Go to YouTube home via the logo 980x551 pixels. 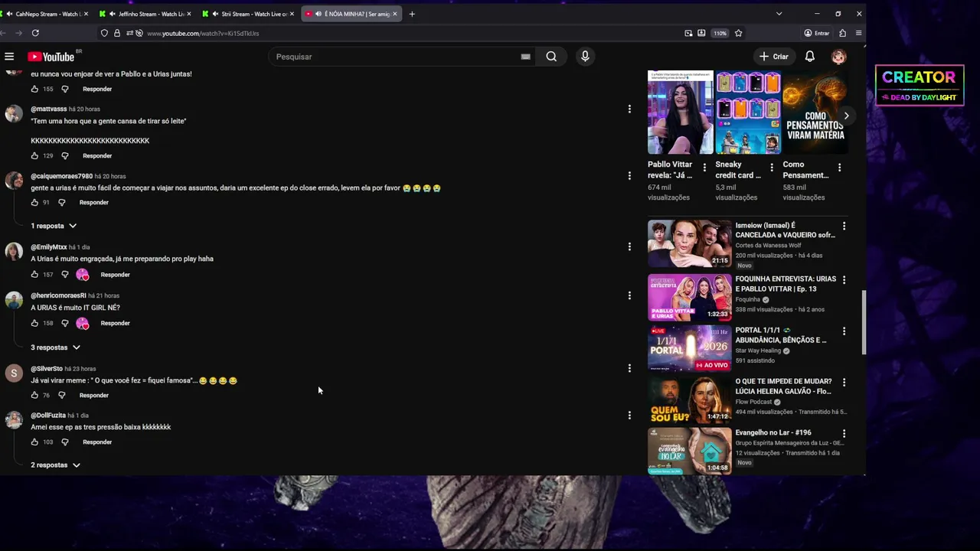[53, 57]
